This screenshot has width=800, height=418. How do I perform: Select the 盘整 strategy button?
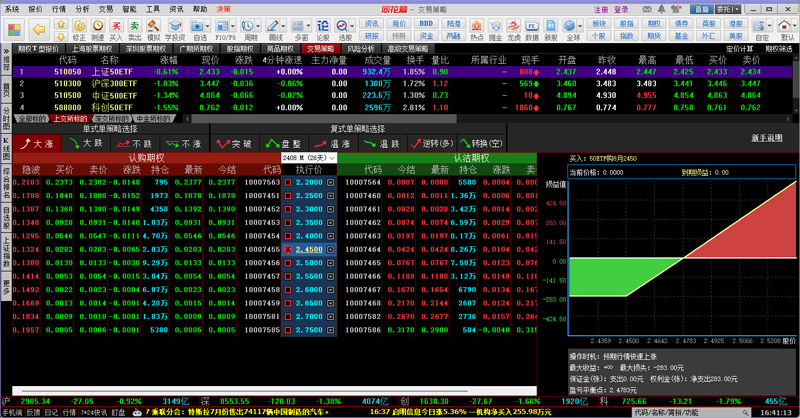pyautogui.click(x=284, y=144)
